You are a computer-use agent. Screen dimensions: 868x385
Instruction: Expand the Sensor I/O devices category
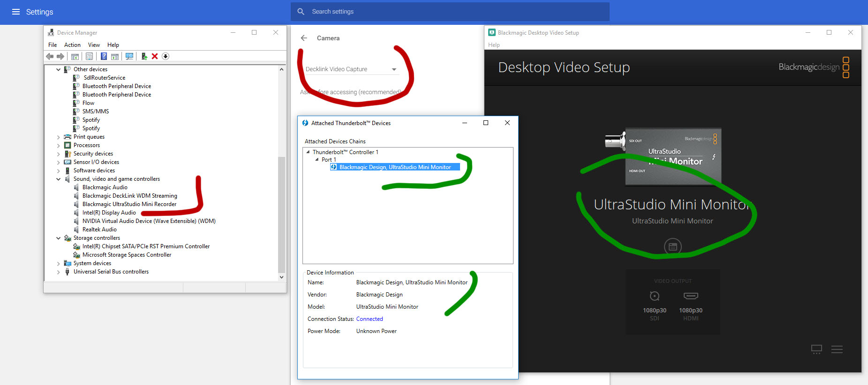tap(59, 163)
